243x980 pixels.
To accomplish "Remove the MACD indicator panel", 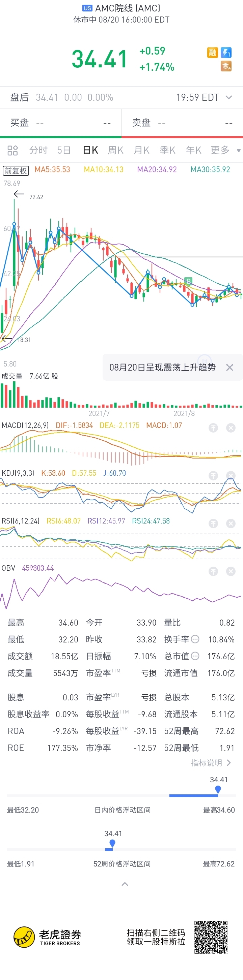I will click(x=231, y=428).
